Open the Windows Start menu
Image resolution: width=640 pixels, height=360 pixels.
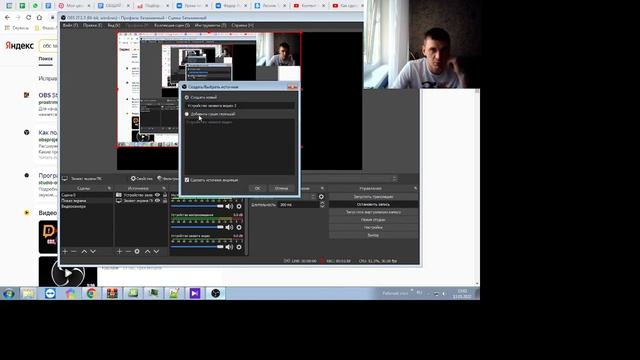(x=9, y=293)
